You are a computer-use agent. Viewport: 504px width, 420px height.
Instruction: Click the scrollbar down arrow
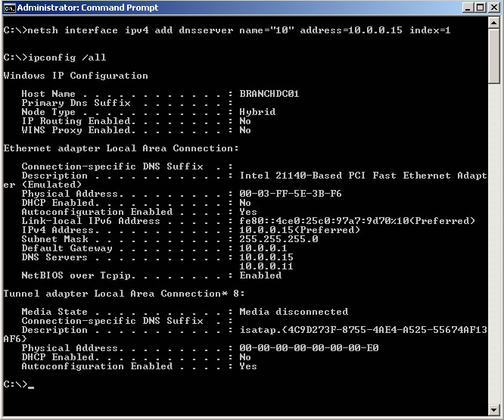(x=493, y=409)
